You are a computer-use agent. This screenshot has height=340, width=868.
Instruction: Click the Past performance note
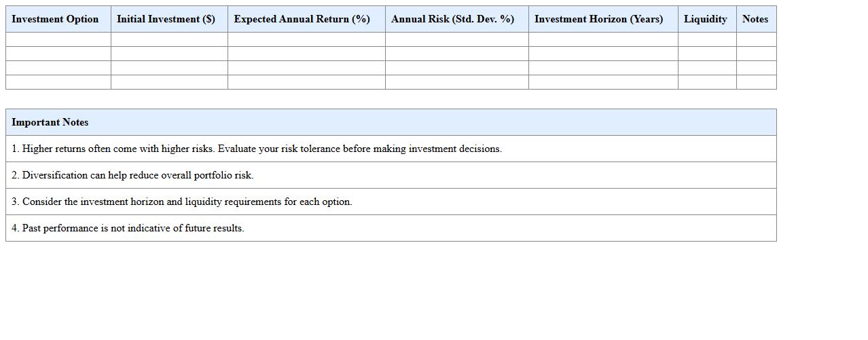(128, 228)
